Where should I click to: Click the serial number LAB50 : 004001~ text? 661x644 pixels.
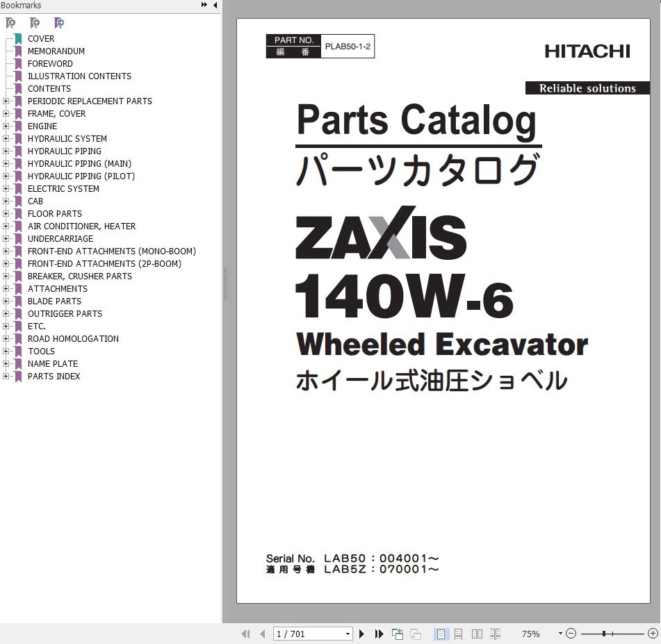click(382, 558)
